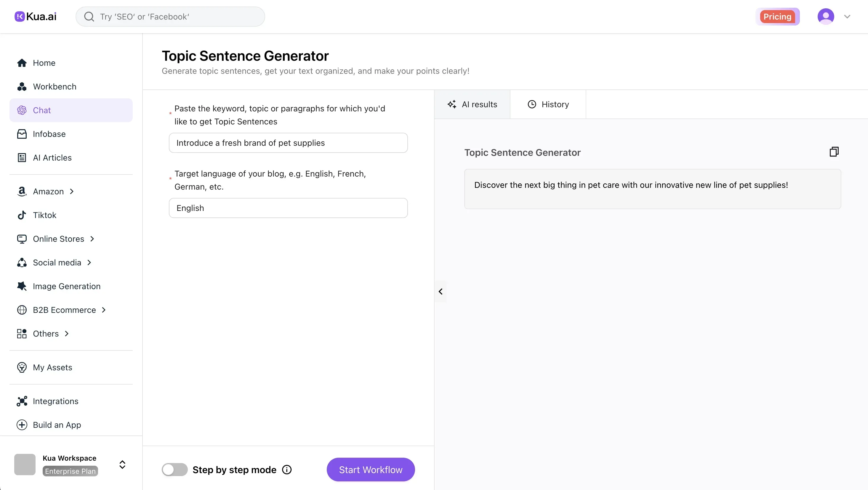The height and width of the screenshot is (490, 868).
Task: Expand the Online Stores section
Action: click(92, 238)
